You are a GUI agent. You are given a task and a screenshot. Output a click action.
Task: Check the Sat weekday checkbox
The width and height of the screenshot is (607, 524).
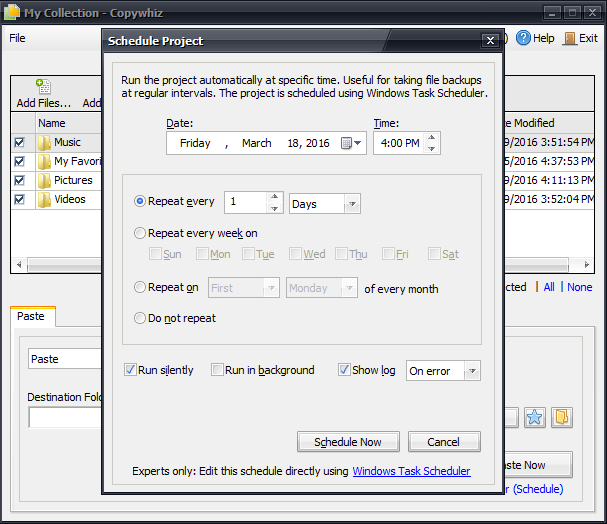coord(434,254)
